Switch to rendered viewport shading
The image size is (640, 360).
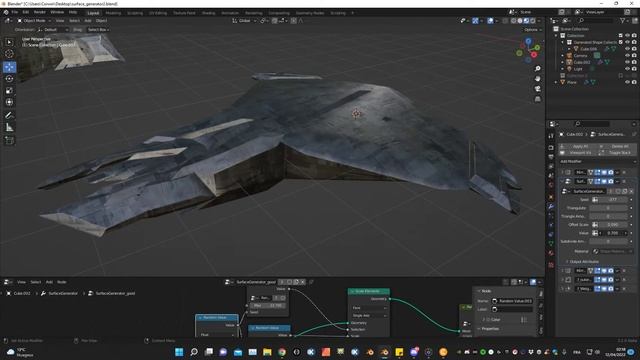(533, 20)
